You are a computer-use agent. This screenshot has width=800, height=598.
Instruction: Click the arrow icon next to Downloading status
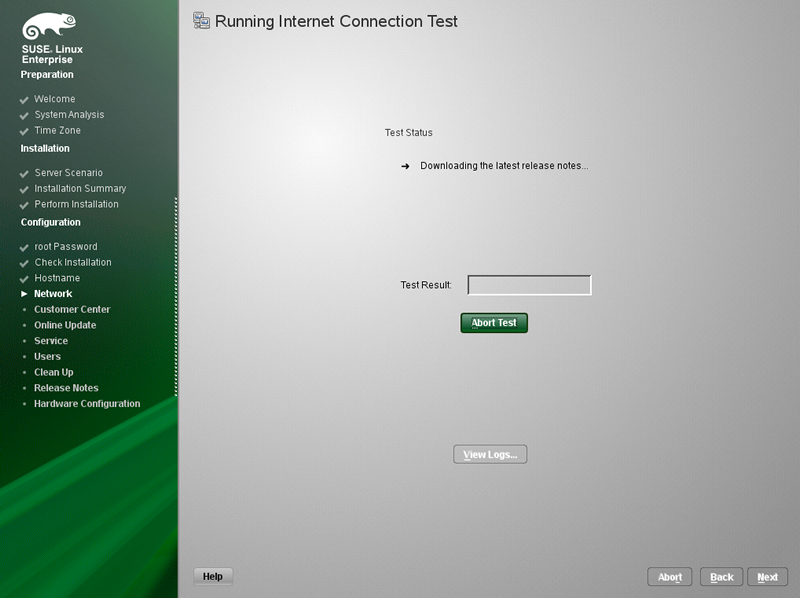click(405, 166)
